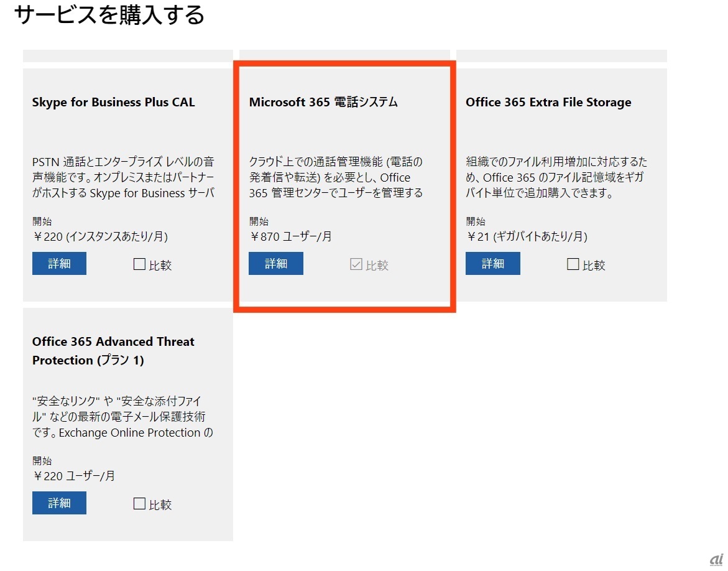This screenshot has width=728, height=571.
Task: Click ￥220 (インスタンスあたり/月) price text
Action: tap(100, 236)
